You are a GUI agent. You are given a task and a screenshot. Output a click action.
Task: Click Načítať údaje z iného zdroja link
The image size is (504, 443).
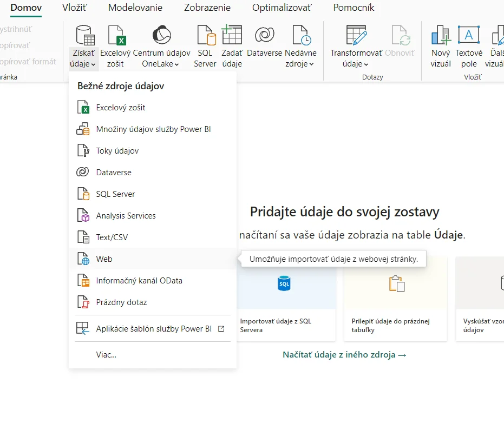click(x=344, y=355)
